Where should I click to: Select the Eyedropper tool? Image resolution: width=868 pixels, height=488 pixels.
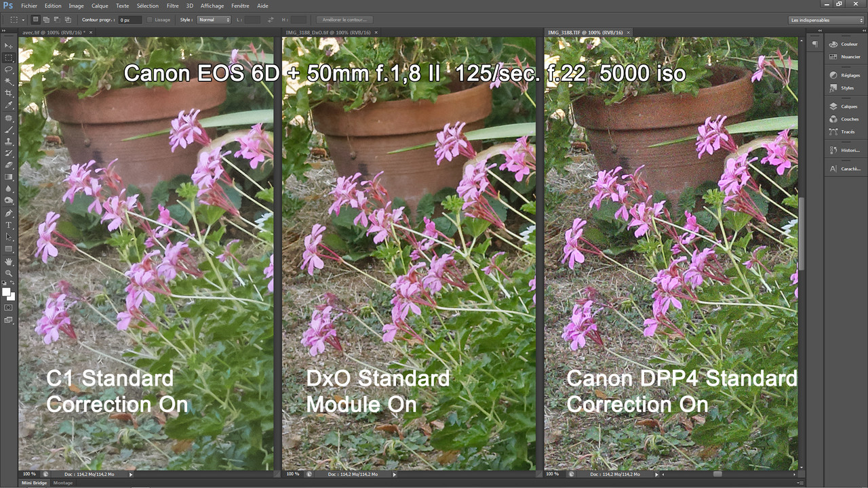click(x=9, y=105)
